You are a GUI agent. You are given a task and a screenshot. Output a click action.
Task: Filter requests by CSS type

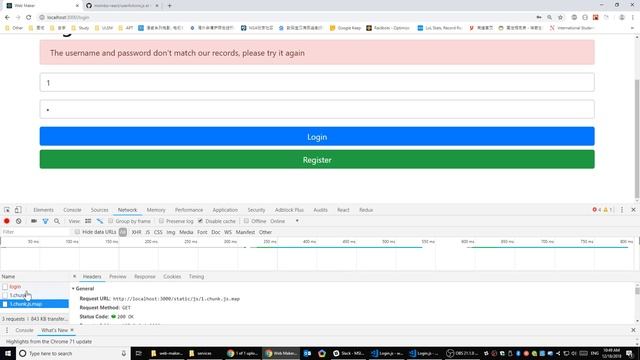(158, 232)
